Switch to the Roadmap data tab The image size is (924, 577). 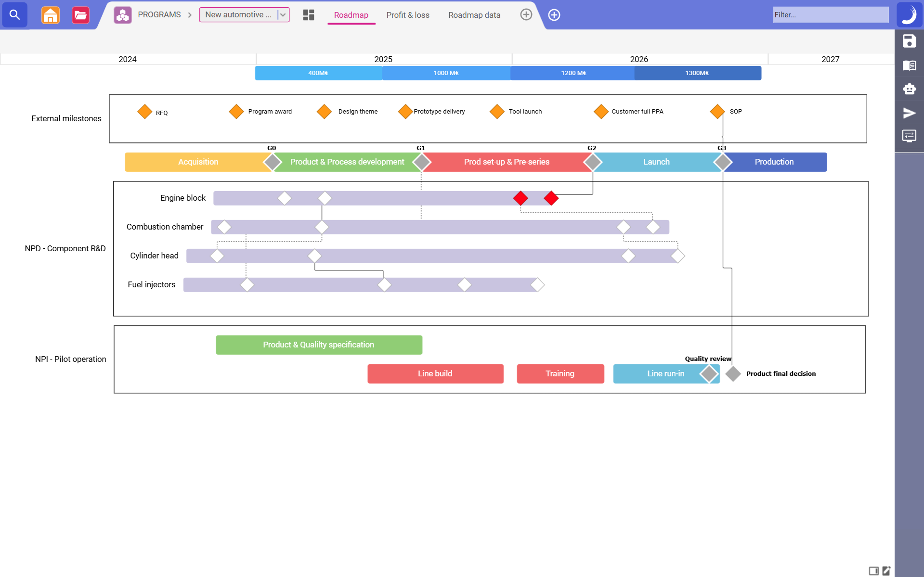coord(474,15)
